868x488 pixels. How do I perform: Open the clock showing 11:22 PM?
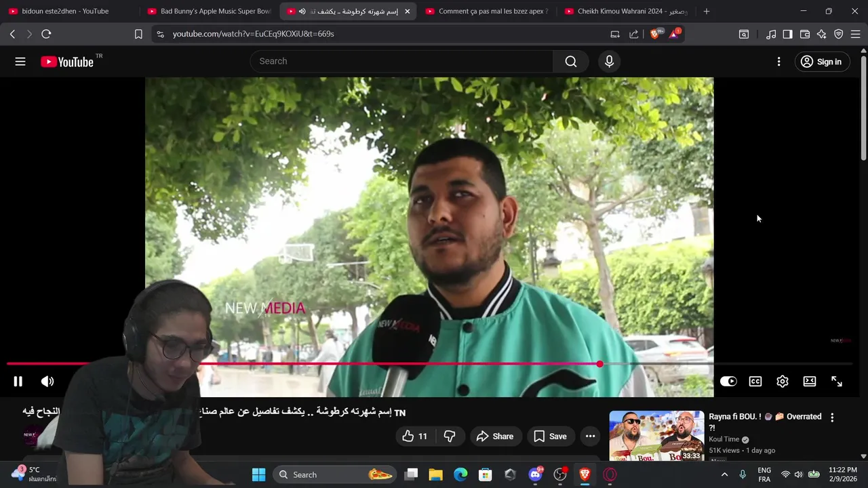(842, 474)
